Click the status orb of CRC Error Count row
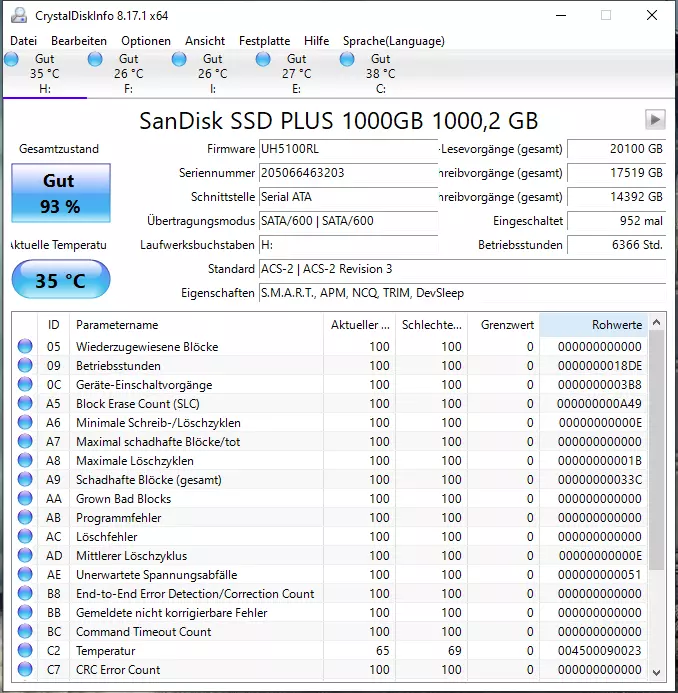678x693 pixels. pyautogui.click(x=25, y=670)
